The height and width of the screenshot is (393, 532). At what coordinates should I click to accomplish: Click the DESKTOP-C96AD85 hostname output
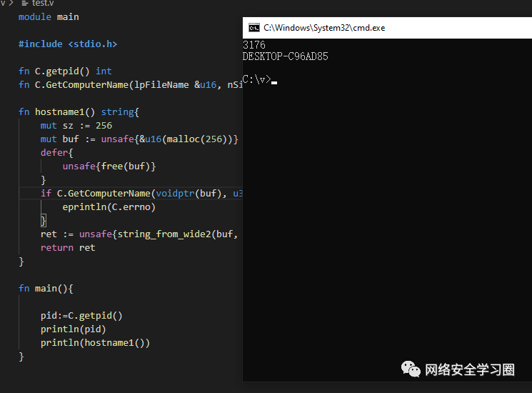[x=285, y=56]
